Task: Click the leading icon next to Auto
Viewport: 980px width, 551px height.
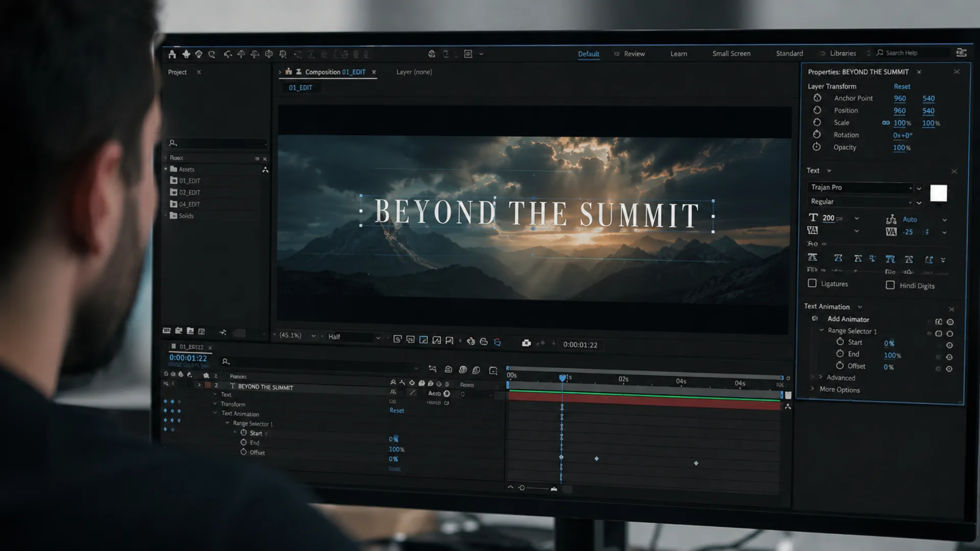Action: [x=891, y=219]
